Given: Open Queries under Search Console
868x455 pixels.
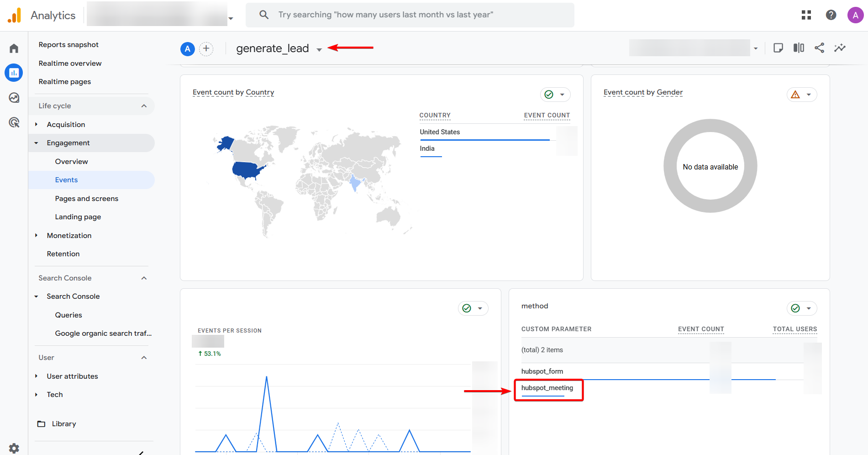Looking at the screenshot, I should tap(68, 315).
